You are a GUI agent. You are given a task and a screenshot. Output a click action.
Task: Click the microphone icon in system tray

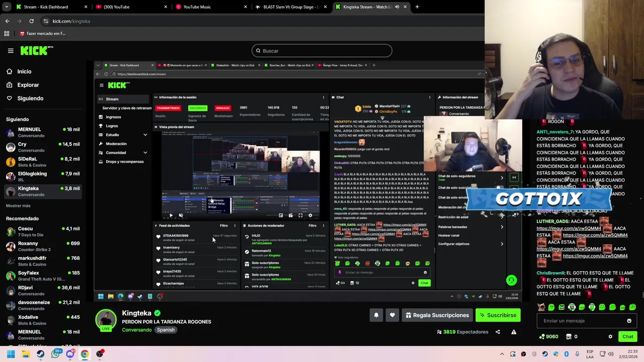(577, 354)
